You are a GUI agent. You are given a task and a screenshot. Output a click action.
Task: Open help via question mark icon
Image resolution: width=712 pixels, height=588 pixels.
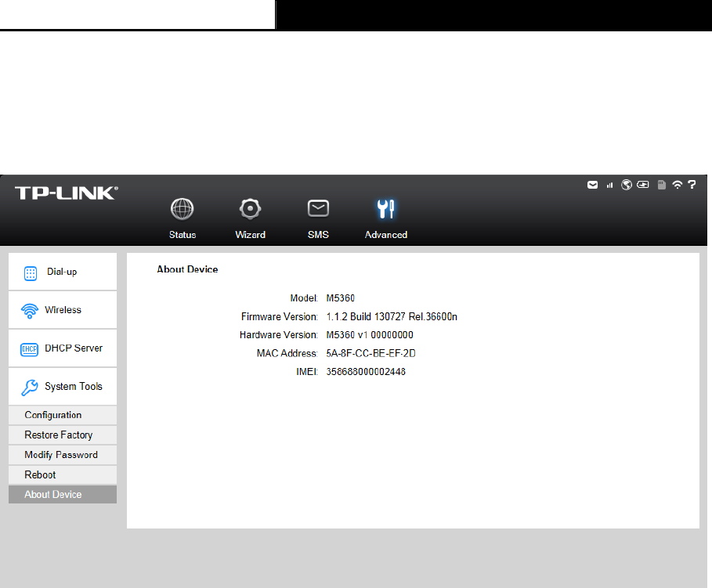coord(692,185)
